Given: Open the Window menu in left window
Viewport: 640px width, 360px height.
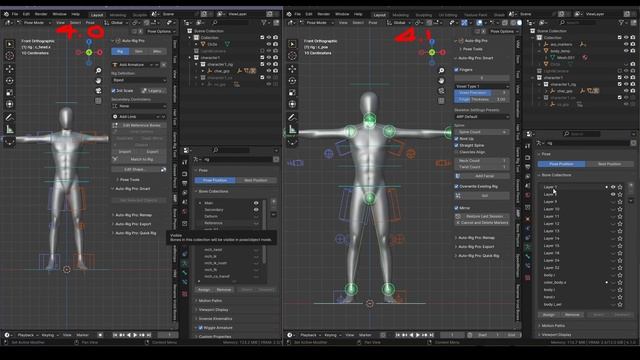Looking at the screenshot, I should pyautogui.click(x=60, y=14).
